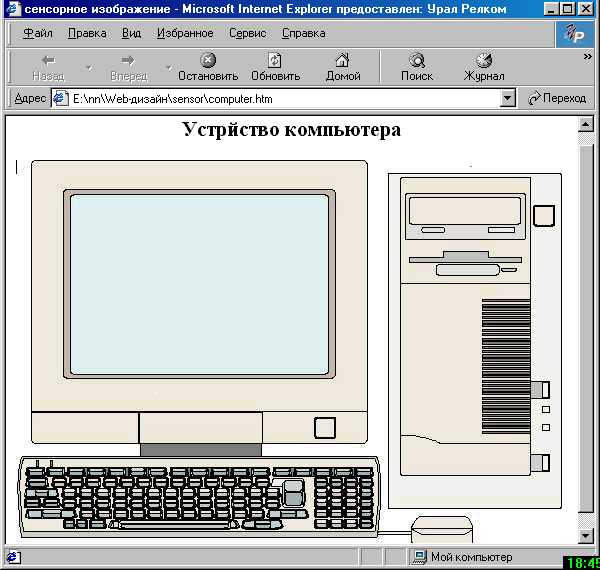Click the scroll down arrow of the page

586,536
